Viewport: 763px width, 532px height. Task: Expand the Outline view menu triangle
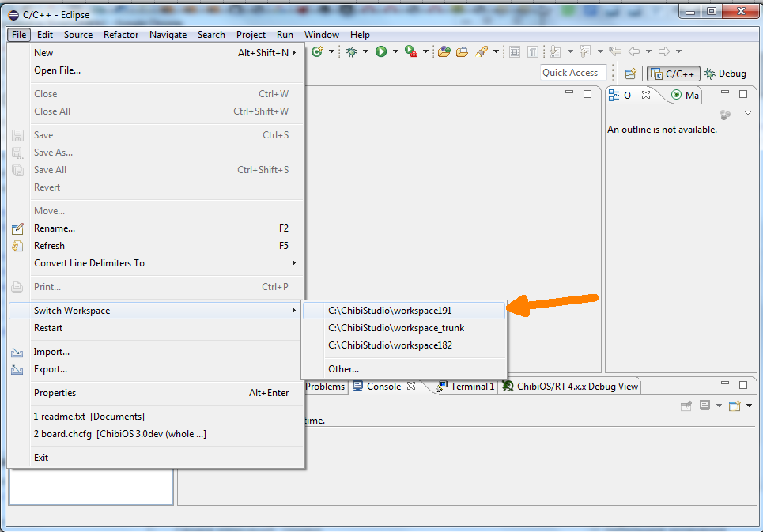[748, 113]
